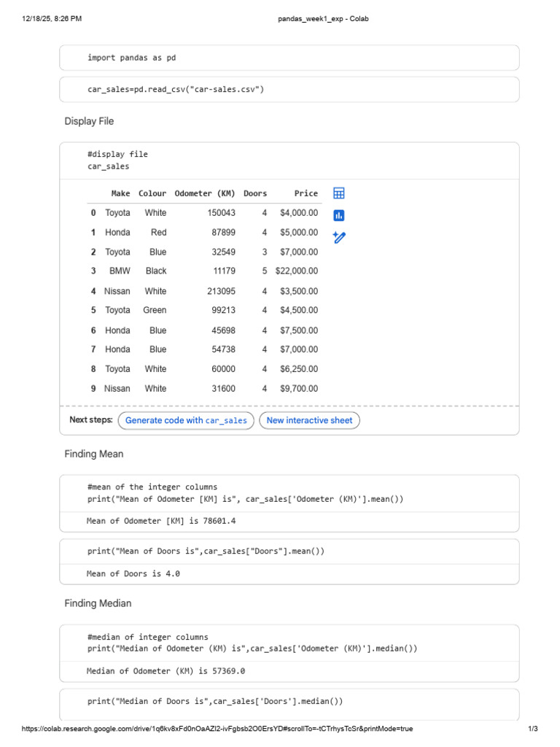Image resolution: width=560 pixels, height=747 pixels.
Task: Click the 45698 odometer value
Action: (223, 330)
